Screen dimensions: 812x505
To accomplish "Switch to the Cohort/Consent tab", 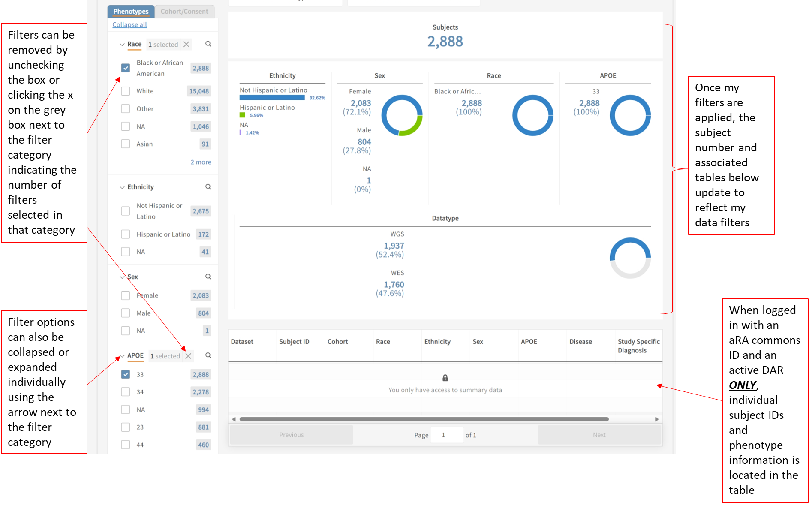I will point(184,12).
